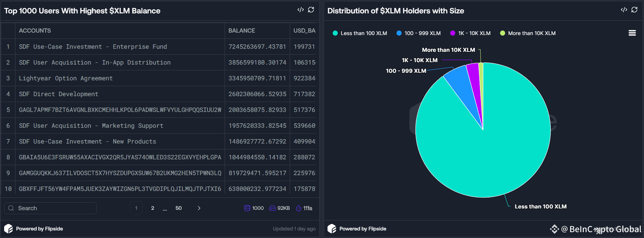This screenshot has height=238, width=644.
Task: Jump to page 50 of the table
Action: (x=179, y=208)
